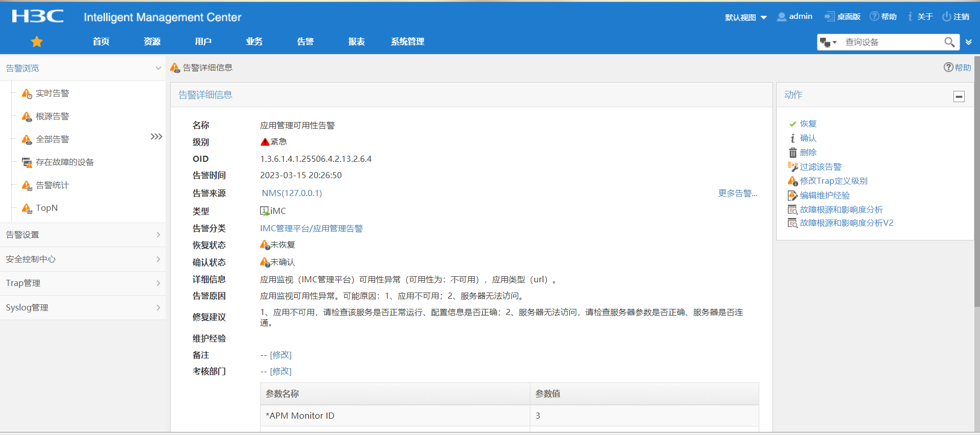Click 修改 link next to 备注
This screenshot has width=980, height=435.
click(x=281, y=355)
